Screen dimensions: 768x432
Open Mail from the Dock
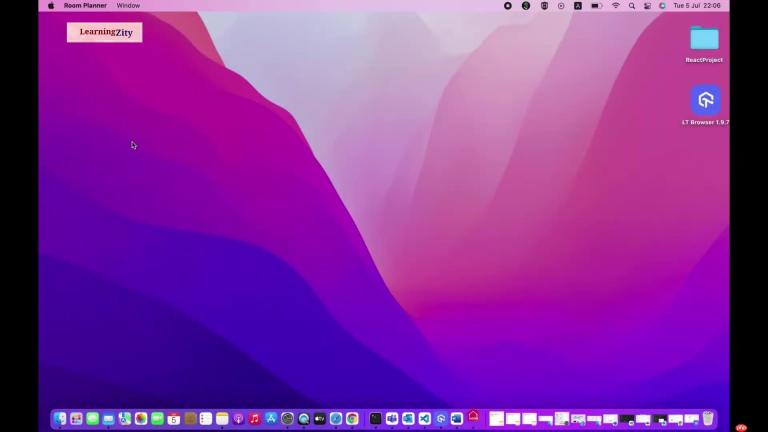point(109,419)
